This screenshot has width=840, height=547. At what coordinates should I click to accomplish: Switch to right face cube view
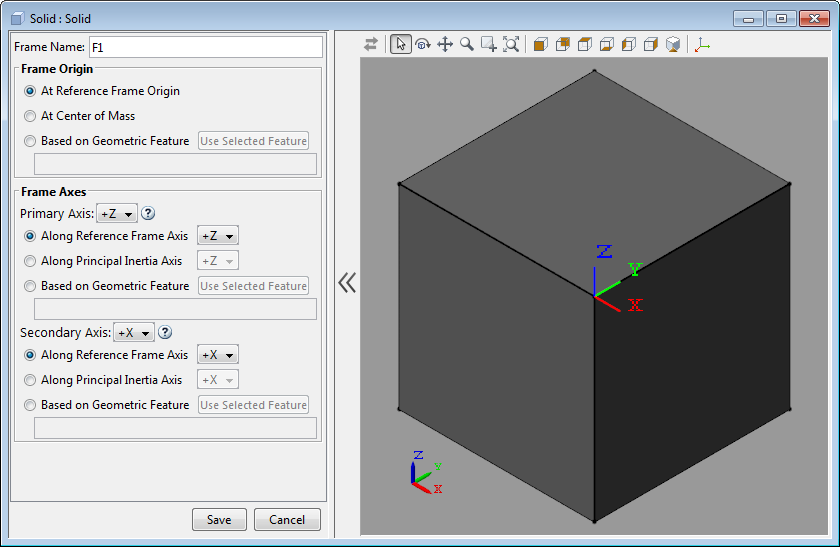pyautogui.click(x=651, y=44)
